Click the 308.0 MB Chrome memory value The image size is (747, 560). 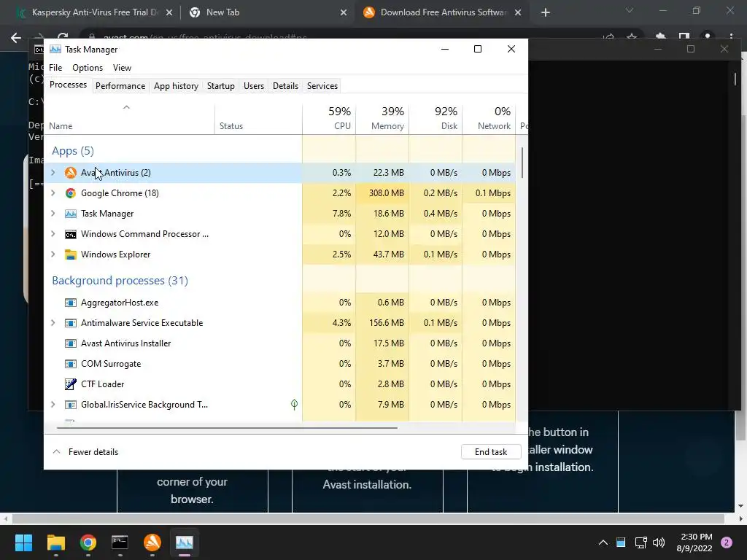click(x=387, y=193)
